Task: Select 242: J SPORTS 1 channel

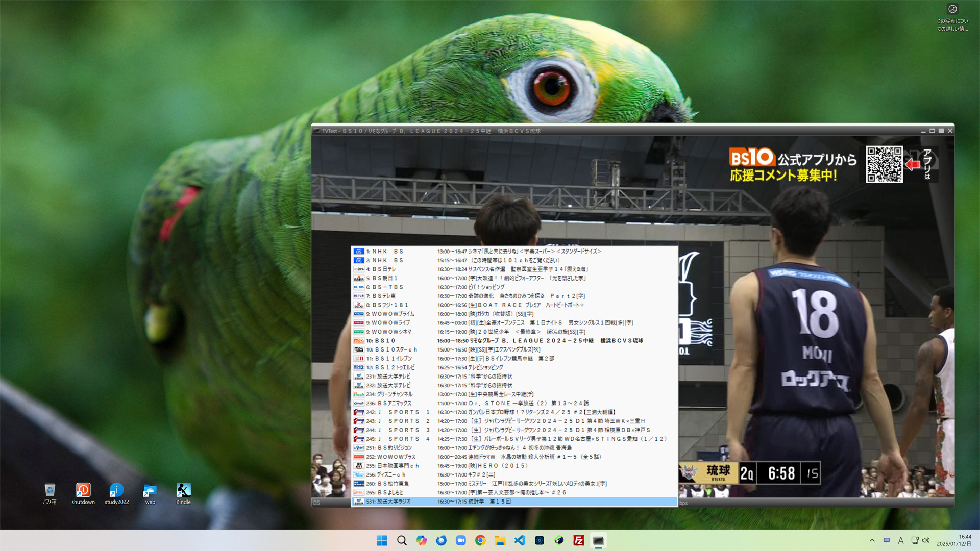Action: coord(514,412)
